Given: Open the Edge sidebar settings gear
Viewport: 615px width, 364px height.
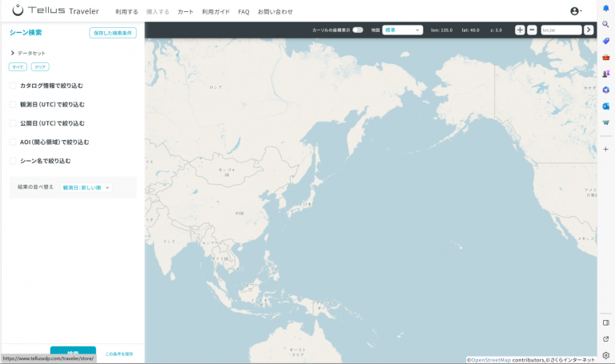Looking at the screenshot, I should click(606, 355).
